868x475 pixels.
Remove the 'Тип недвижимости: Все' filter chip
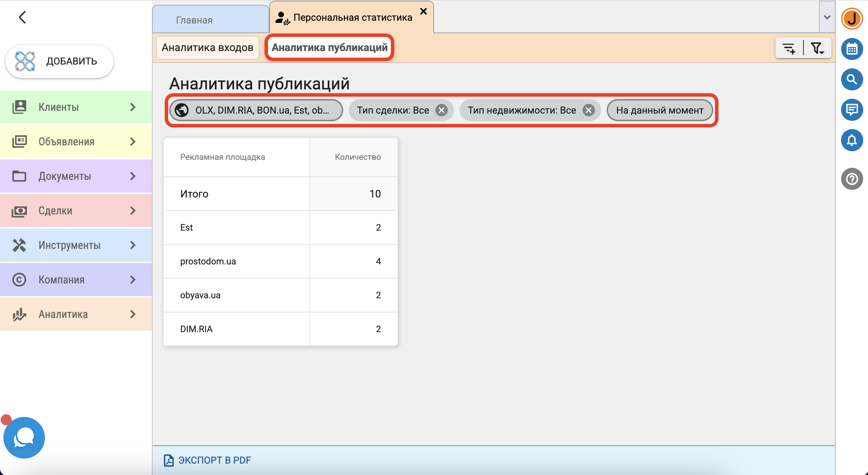tap(588, 110)
